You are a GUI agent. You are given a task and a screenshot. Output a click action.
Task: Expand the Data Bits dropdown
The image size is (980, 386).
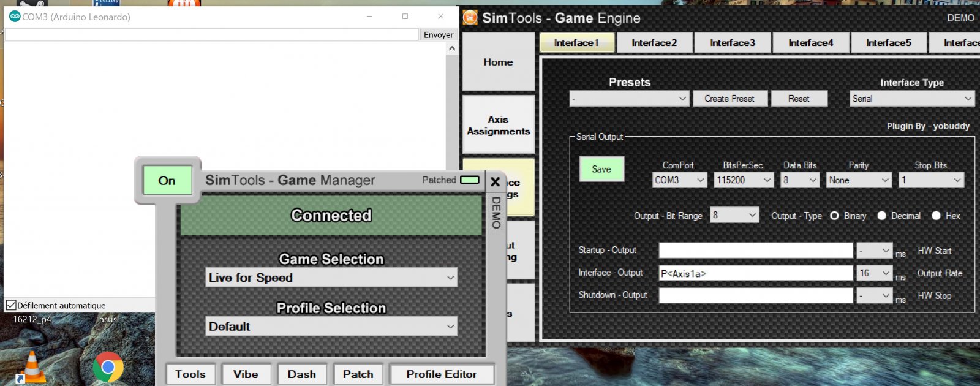point(801,180)
